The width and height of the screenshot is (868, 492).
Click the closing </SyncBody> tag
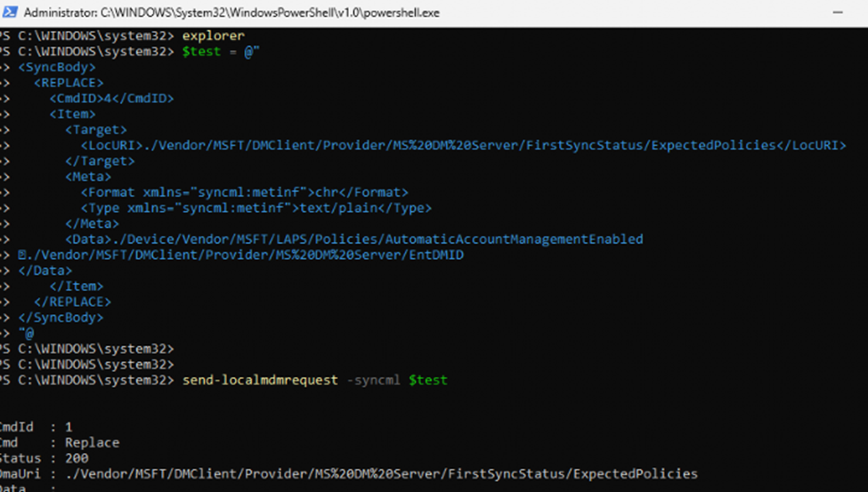click(61, 318)
